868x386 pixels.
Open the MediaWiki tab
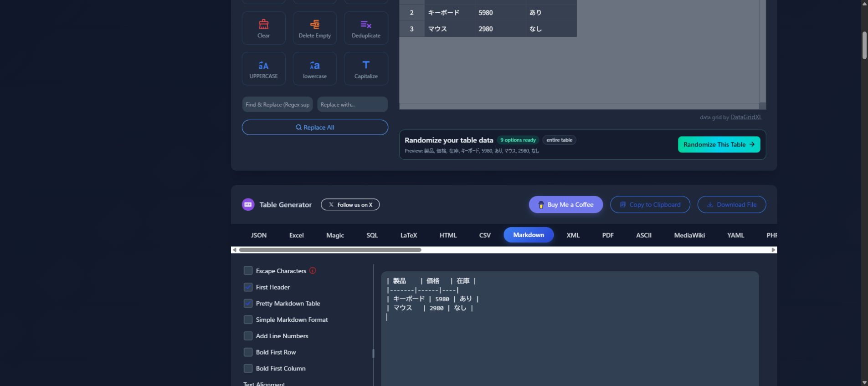click(x=689, y=235)
